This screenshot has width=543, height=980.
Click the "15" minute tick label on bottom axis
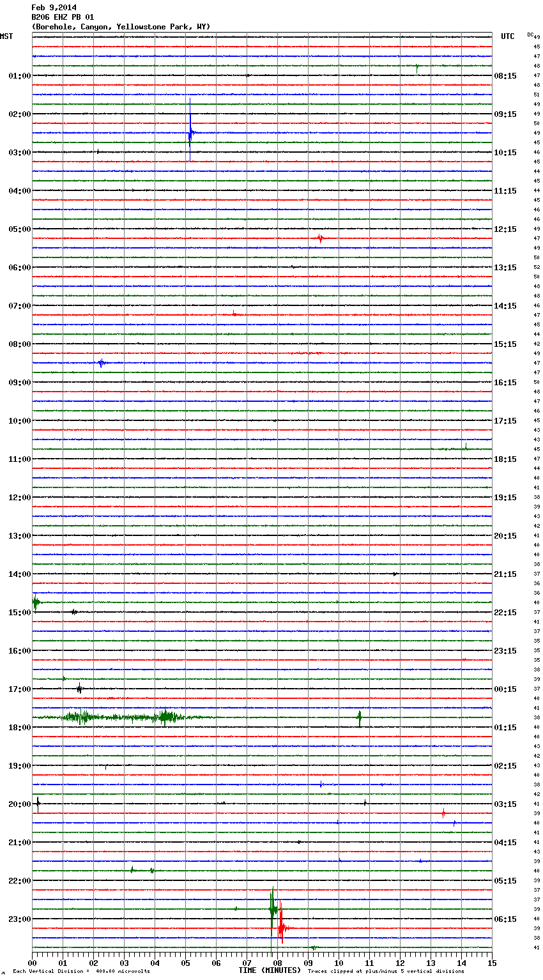[491, 963]
